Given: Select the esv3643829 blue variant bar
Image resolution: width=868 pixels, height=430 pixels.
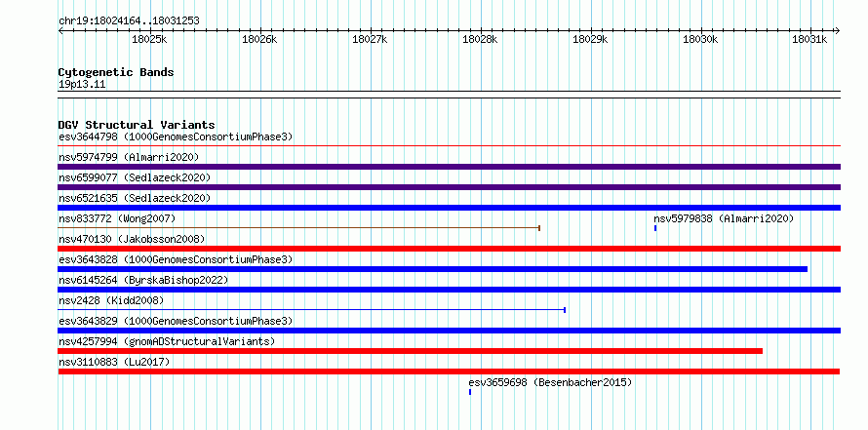Looking at the screenshot, I should (449, 331).
